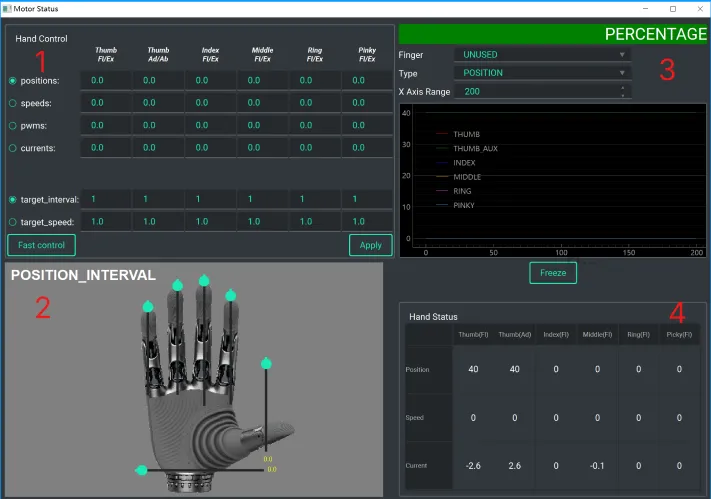Freeze the live chart

(553, 272)
